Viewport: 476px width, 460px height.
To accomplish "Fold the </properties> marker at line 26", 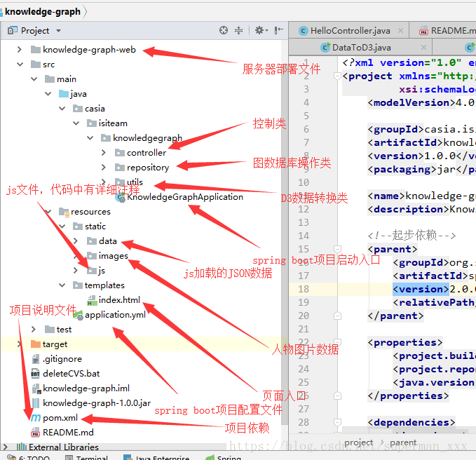I will point(337,395).
